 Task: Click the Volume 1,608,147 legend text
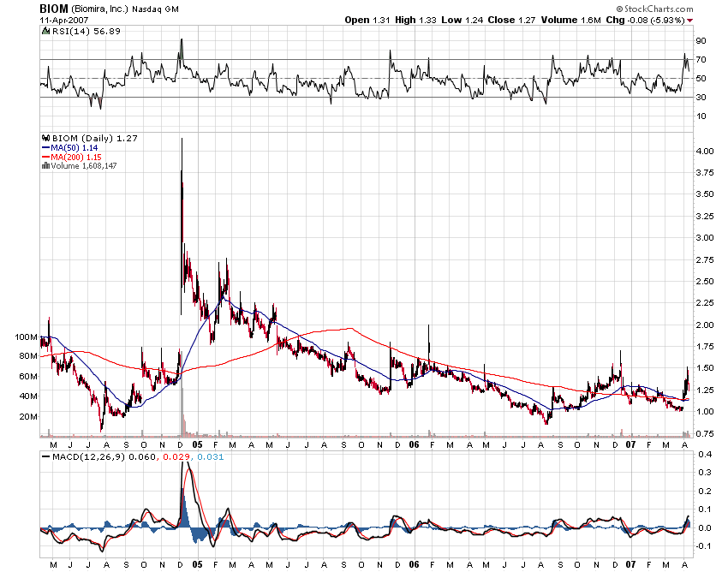click(84, 166)
